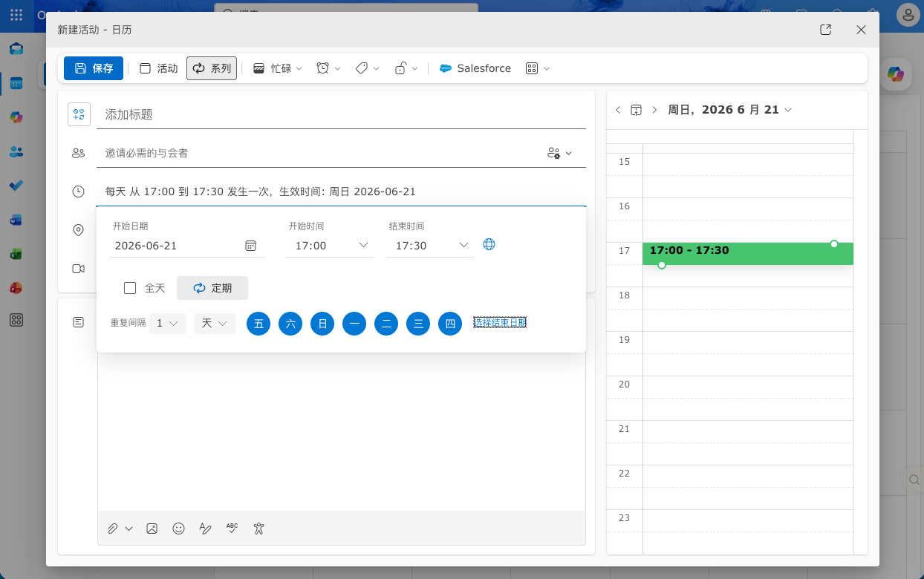Toggle Saturday 六 day circle

(x=290, y=324)
